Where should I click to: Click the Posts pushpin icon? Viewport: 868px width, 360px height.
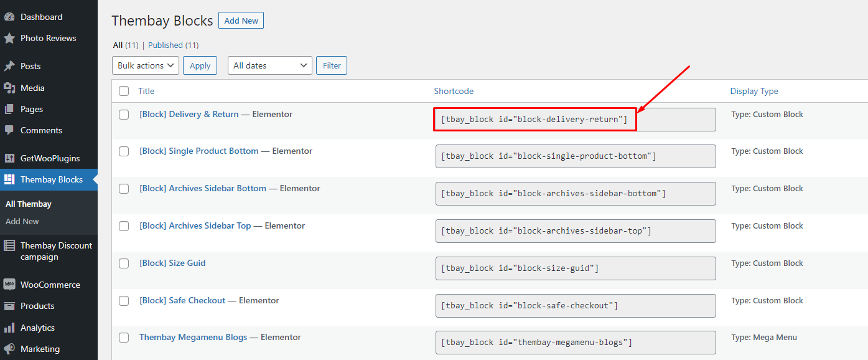tap(9, 66)
